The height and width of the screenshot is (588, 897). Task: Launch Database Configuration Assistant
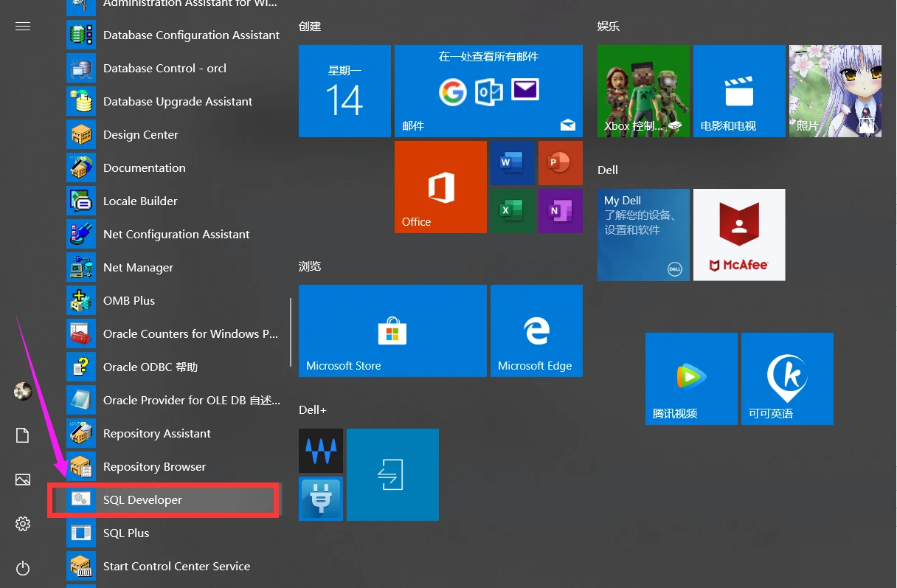coord(174,35)
